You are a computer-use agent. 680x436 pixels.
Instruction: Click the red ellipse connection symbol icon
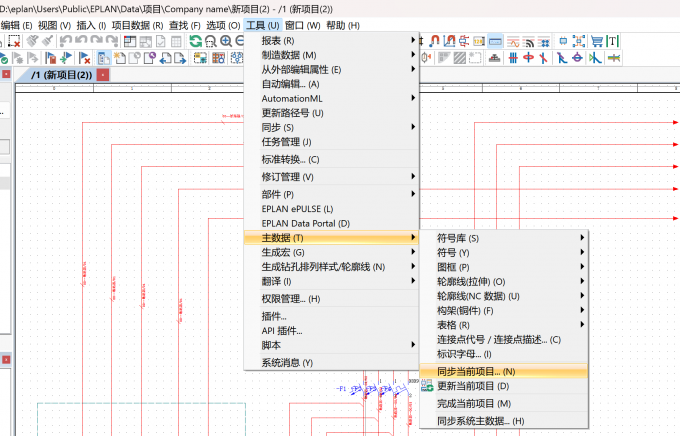click(528, 58)
